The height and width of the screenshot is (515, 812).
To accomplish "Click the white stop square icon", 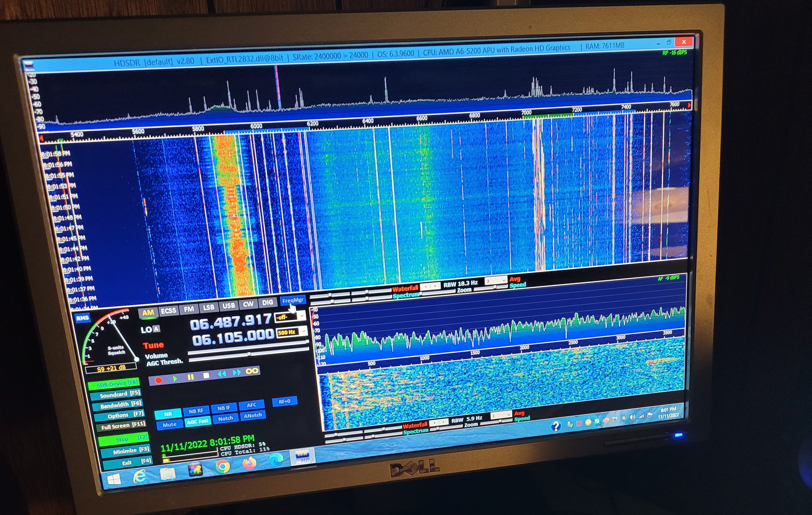I will (x=206, y=375).
